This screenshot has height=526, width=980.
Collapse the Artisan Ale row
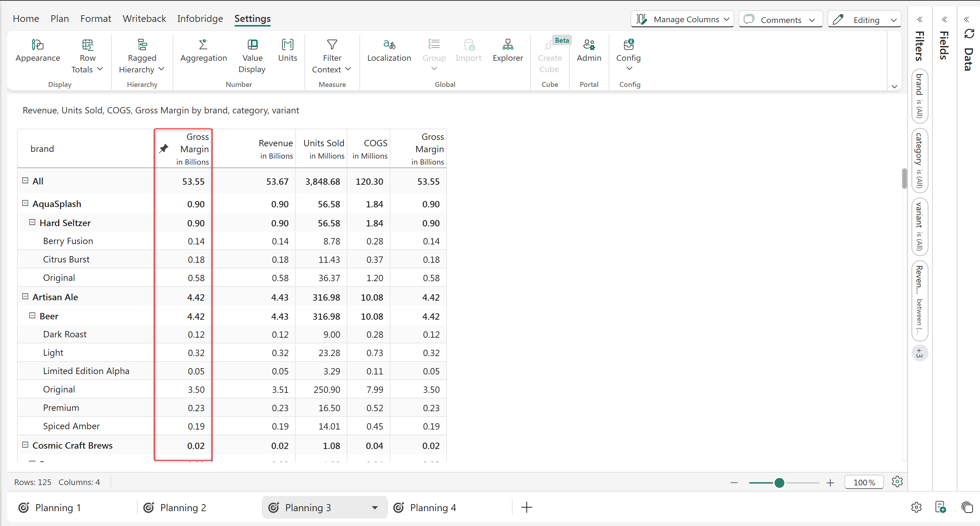(25, 296)
